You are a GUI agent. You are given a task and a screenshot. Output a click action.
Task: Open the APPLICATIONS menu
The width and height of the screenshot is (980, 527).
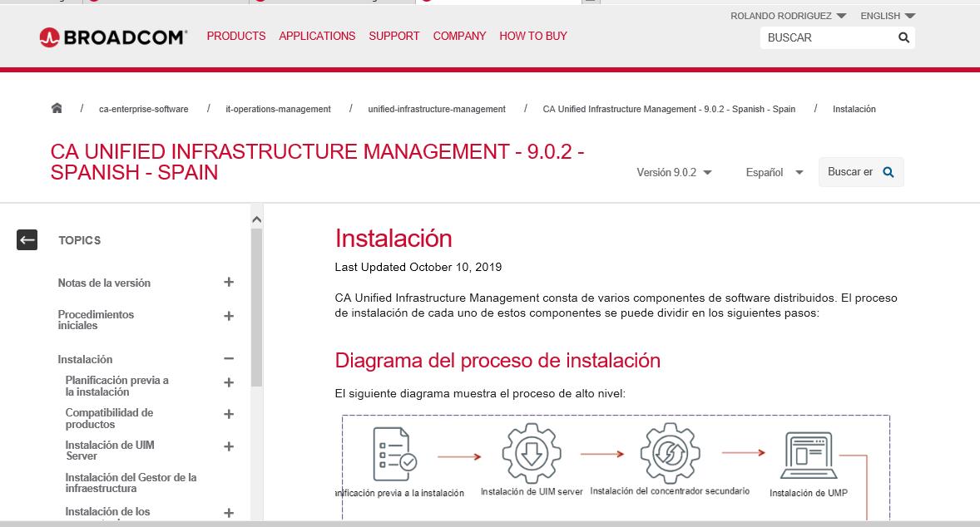(317, 37)
